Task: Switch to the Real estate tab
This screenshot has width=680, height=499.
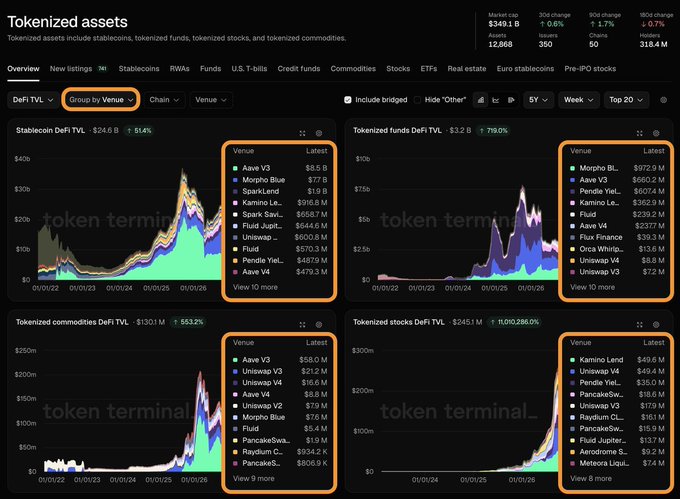Action: click(x=467, y=68)
